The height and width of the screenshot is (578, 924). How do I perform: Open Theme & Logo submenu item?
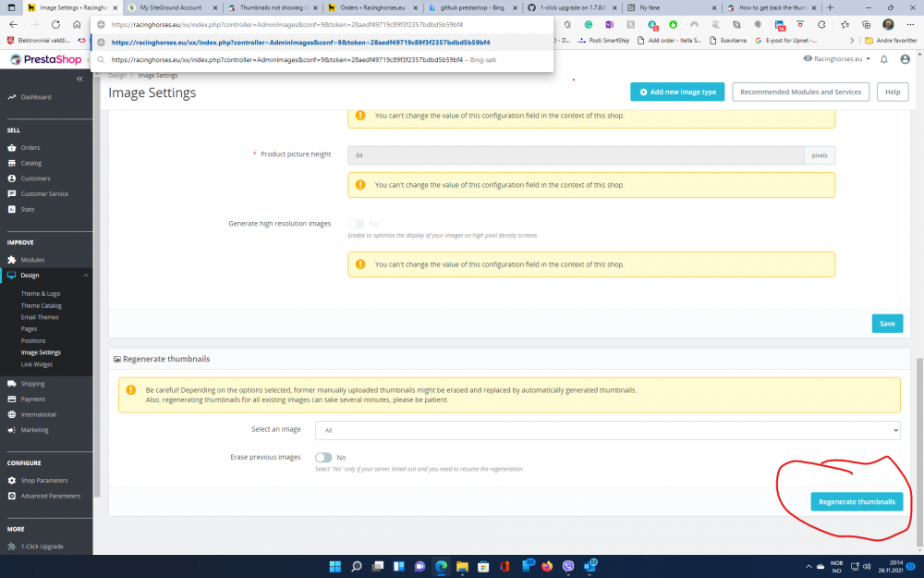41,293
